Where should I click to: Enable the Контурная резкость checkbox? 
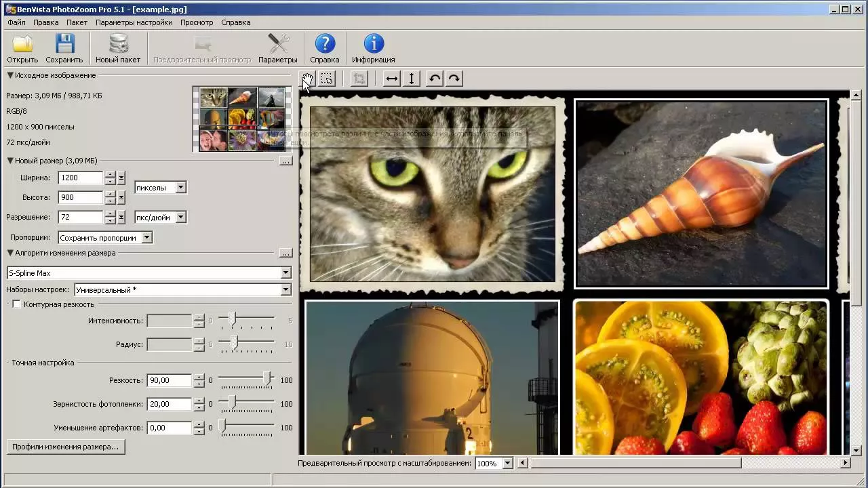[x=17, y=304]
